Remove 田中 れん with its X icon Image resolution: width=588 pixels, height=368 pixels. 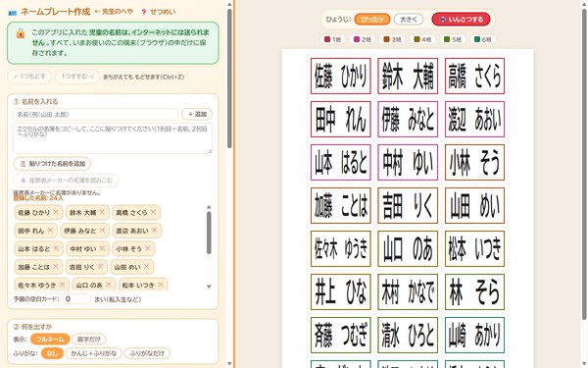pos(50,231)
